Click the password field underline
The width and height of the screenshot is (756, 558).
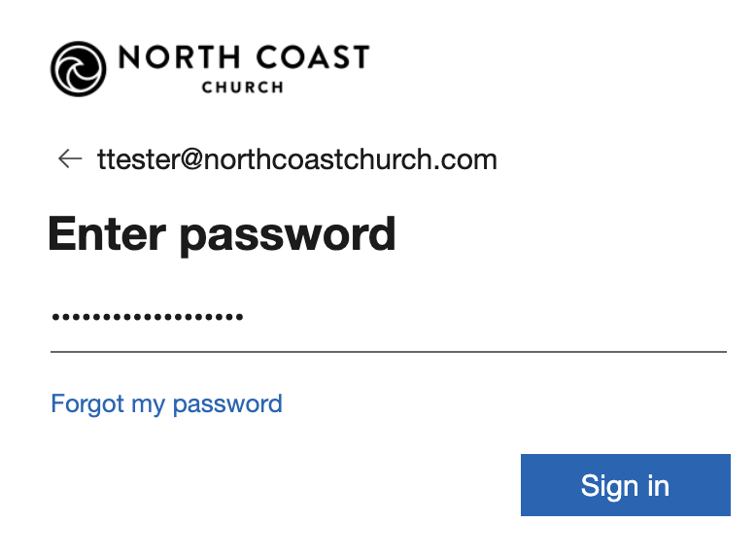pyautogui.click(x=389, y=351)
